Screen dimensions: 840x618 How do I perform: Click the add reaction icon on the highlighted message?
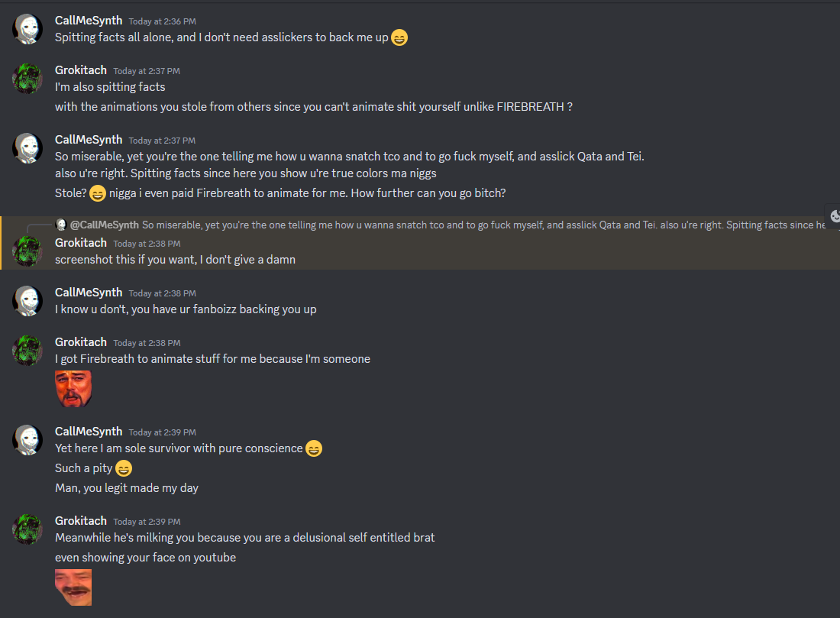(x=835, y=215)
